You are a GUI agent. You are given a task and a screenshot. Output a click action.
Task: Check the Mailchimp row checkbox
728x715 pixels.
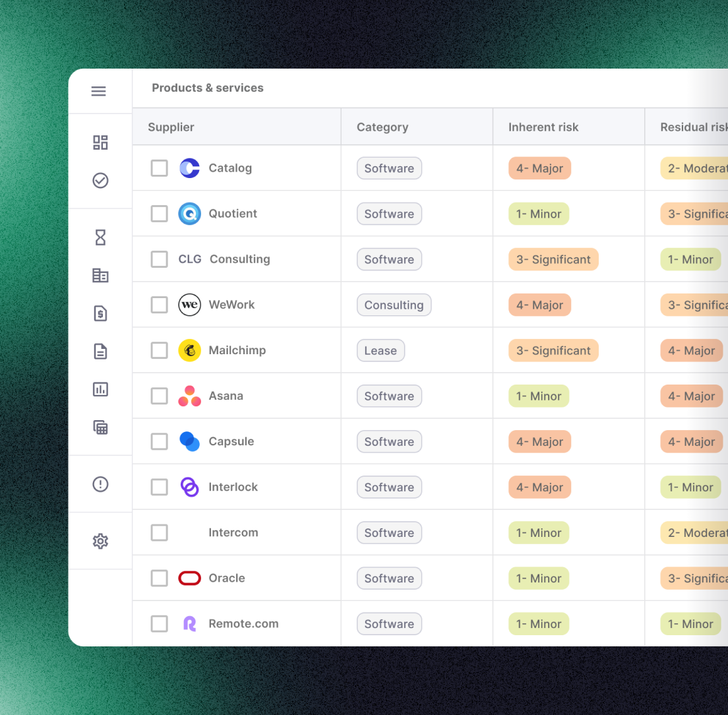160,350
